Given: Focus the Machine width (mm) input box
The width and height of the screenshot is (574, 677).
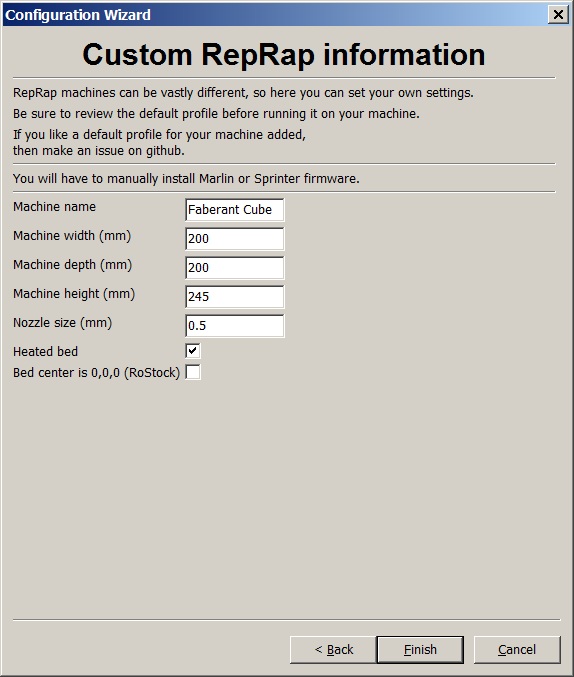Looking at the screenshot, I should click(235, 239).
